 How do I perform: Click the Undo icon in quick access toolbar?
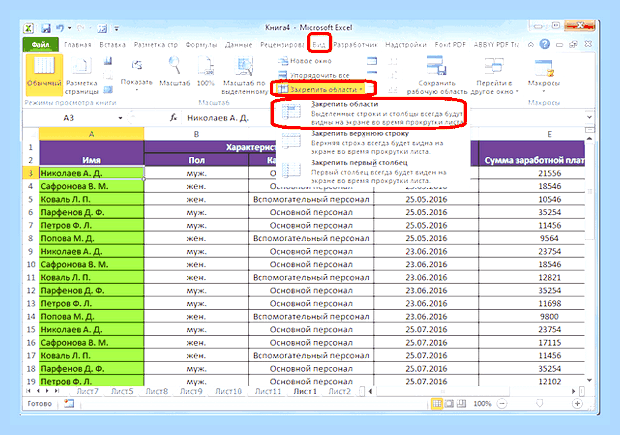coord(60,28)
